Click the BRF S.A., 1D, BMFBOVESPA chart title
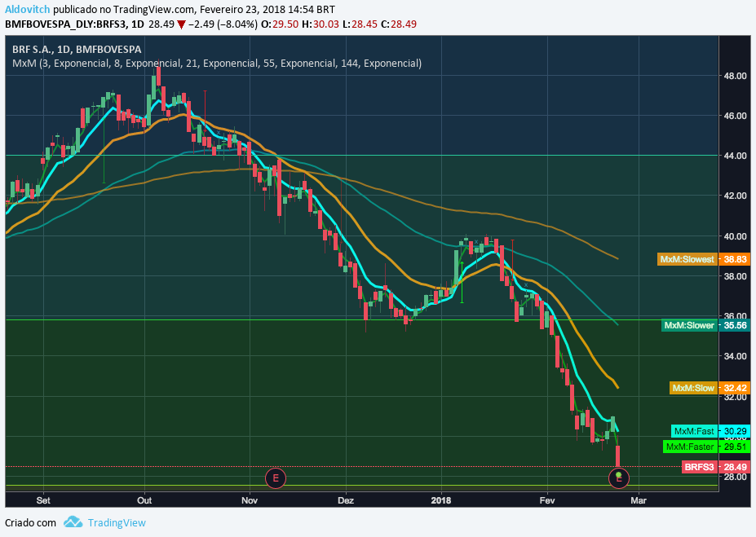The image size is (756, 537). [77, 49]
